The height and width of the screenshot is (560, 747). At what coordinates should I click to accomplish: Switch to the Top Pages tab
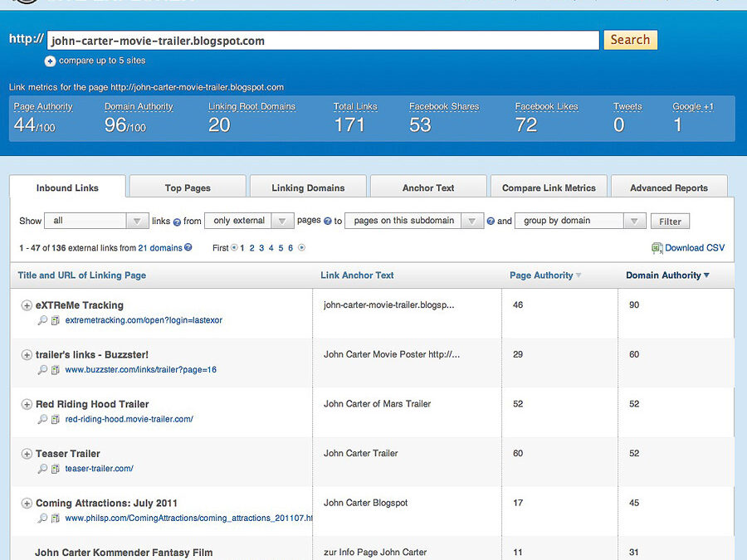tap(188, 187)
